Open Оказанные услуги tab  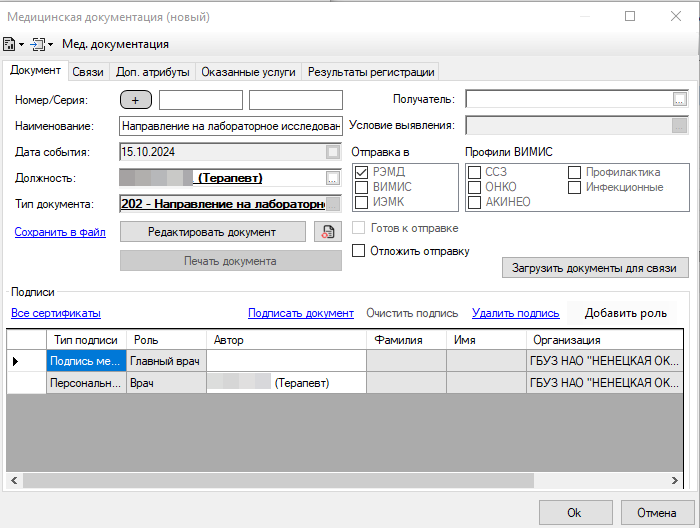click(x=248, y=72)
